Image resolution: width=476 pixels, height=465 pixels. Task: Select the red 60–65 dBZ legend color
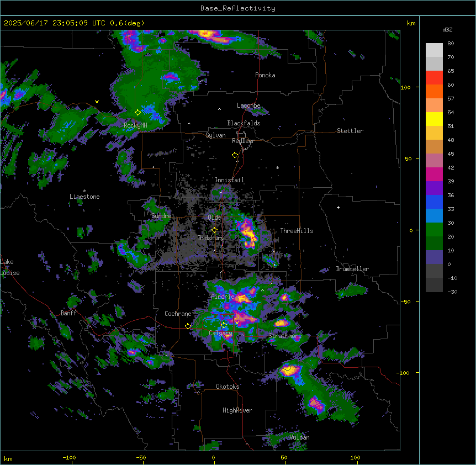point(434,78)
